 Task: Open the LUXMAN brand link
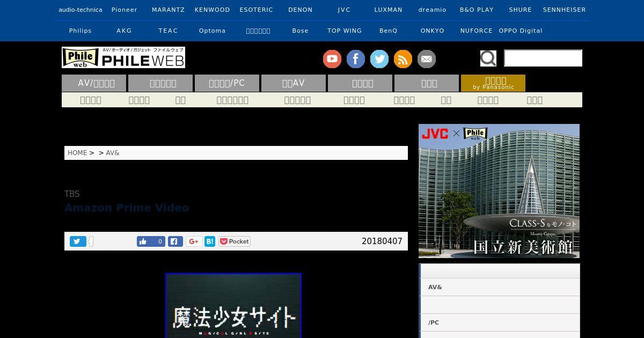(x=388, y=10)
